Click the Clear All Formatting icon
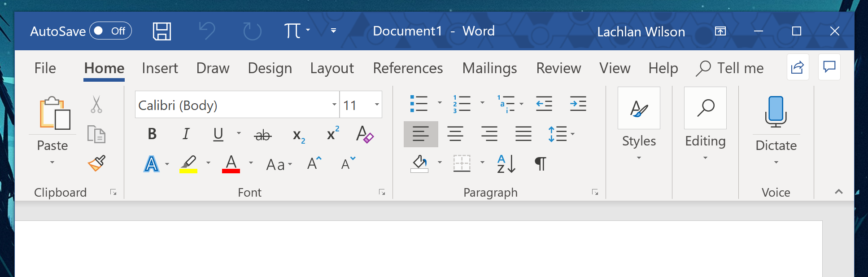This screenshot has height=277, width=868. pyautogui.click(x=365, y=134)
